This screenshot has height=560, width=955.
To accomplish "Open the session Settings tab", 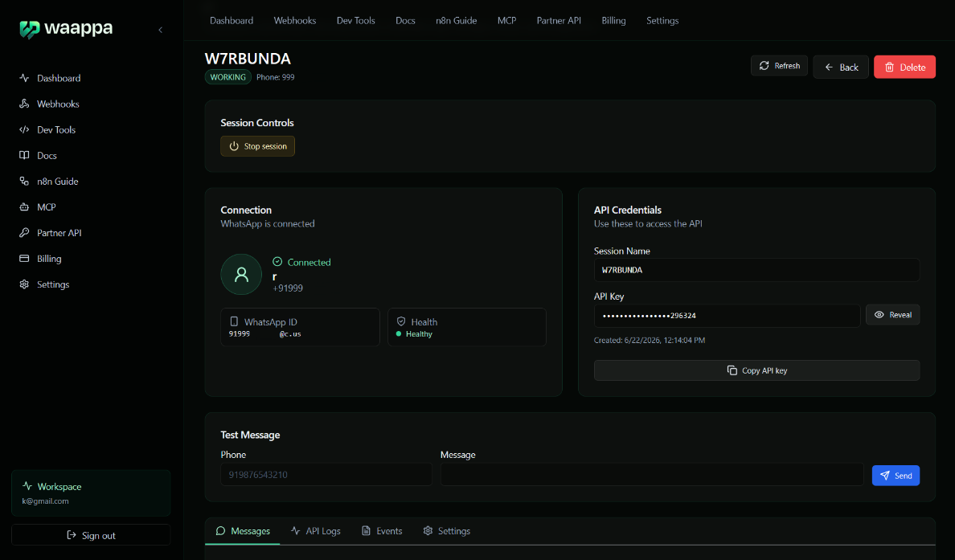I will [446, 531].
